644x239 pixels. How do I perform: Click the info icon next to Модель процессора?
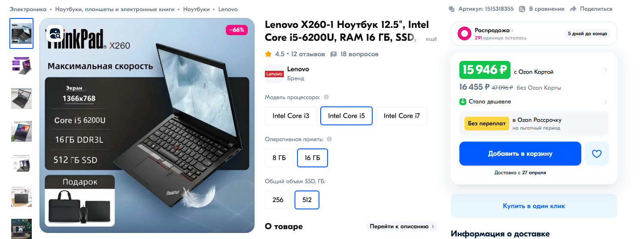pyautogui.click(x=326, y=97)
